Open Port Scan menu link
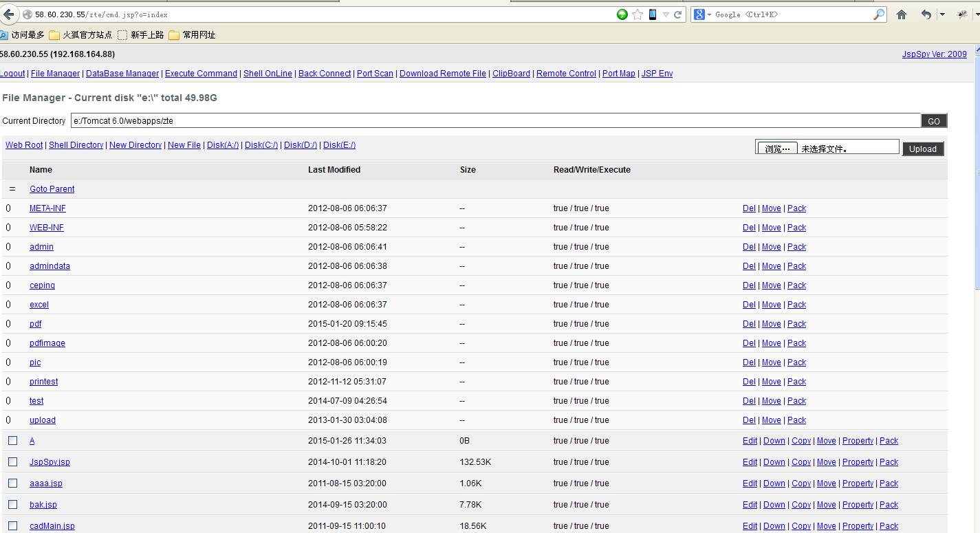This screenshot has height=533, width=980. pos(375,74)
